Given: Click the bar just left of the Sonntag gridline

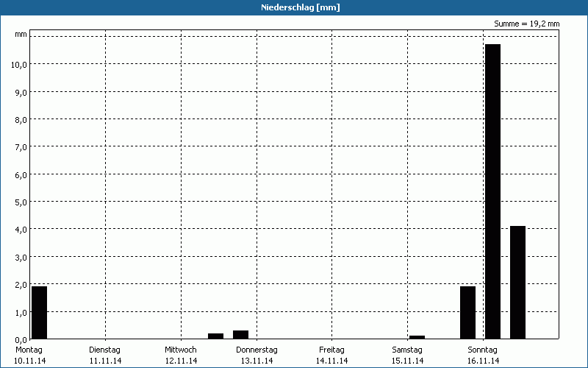Looking at the screenshot, I should pyautogui.click(x=467, y=312).
